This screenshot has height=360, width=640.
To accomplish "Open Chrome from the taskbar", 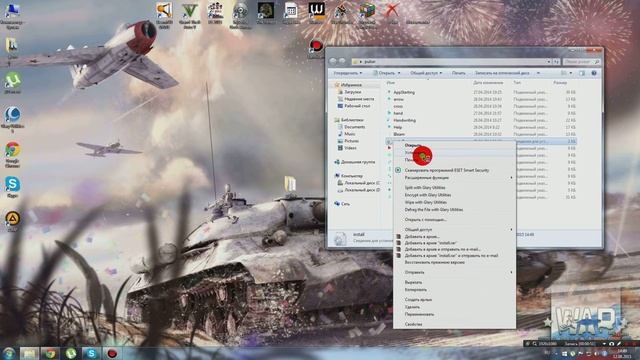I will pyautogui.click(x=50, y=353).
